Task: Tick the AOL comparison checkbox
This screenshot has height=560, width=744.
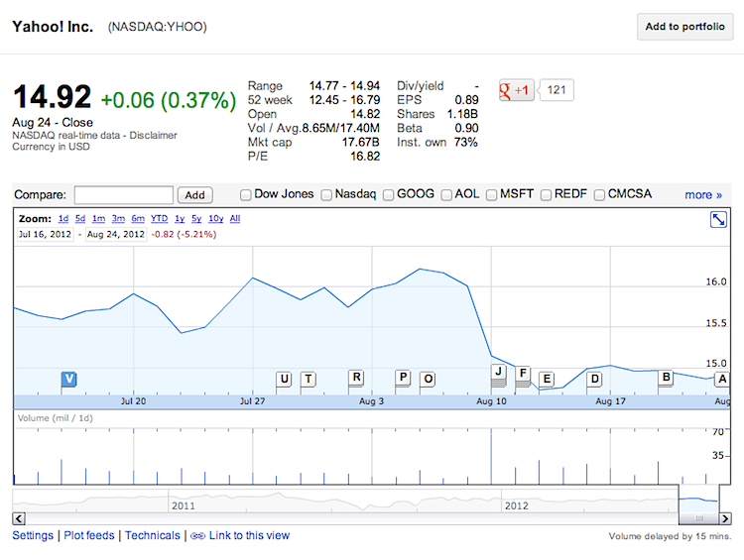Action: point(446,195)
